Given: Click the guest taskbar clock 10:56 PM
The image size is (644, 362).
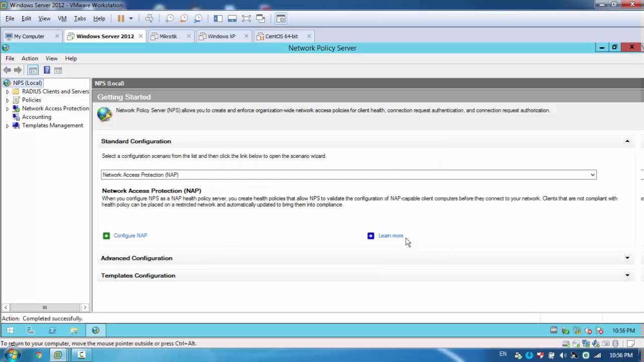Looking at the screenshot, I should coord(623,331).
